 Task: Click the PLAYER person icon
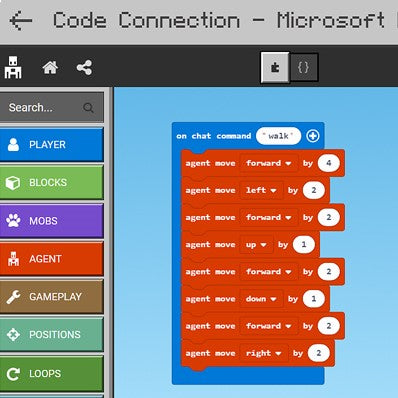pos(13,145)
